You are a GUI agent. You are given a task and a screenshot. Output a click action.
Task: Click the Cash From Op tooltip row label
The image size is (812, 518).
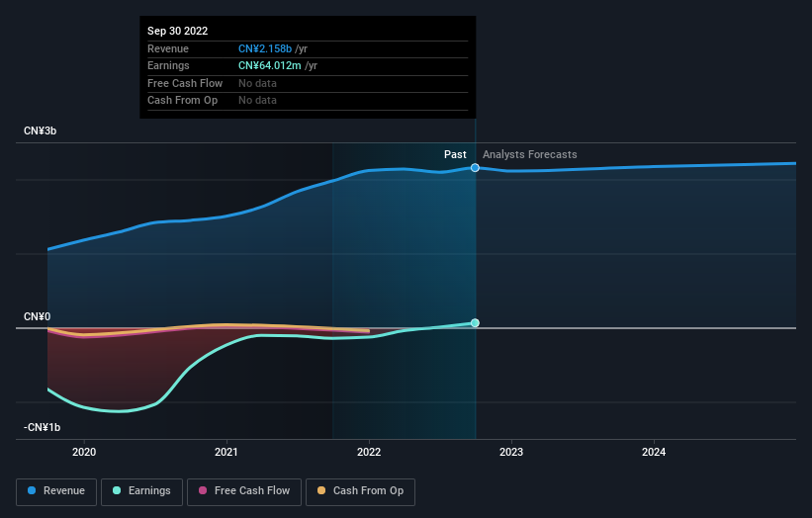click(x=182, y=101)
